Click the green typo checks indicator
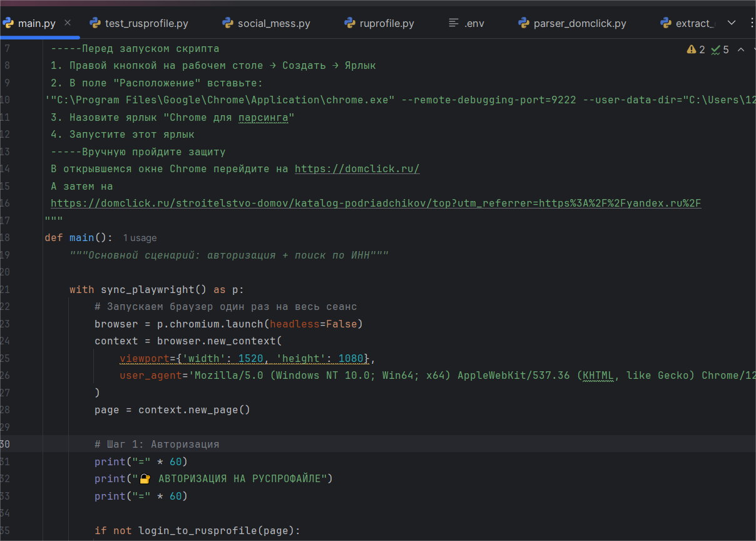The image size is (756, 541). [x=717, y=49]
